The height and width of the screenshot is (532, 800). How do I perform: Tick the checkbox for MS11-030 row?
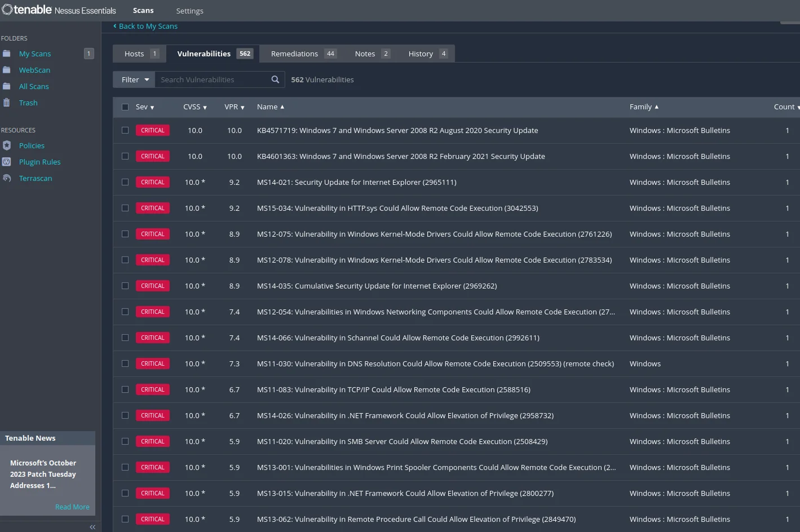pos(125,363)
